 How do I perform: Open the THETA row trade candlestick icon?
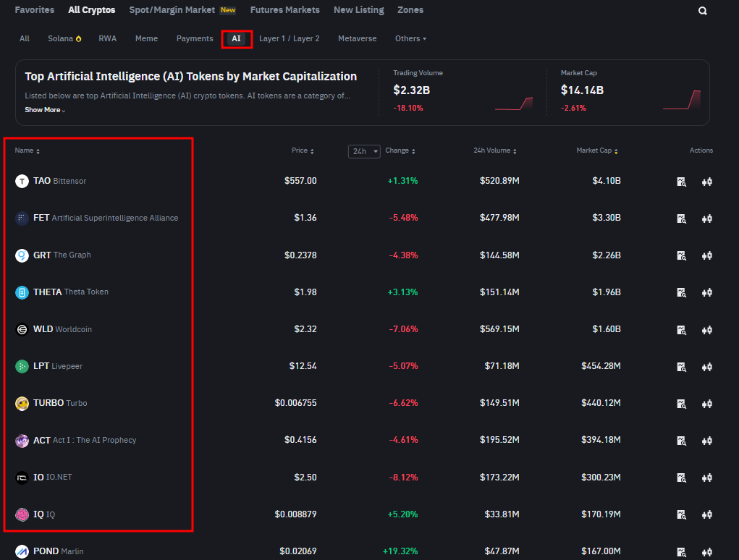click(707, 292)
